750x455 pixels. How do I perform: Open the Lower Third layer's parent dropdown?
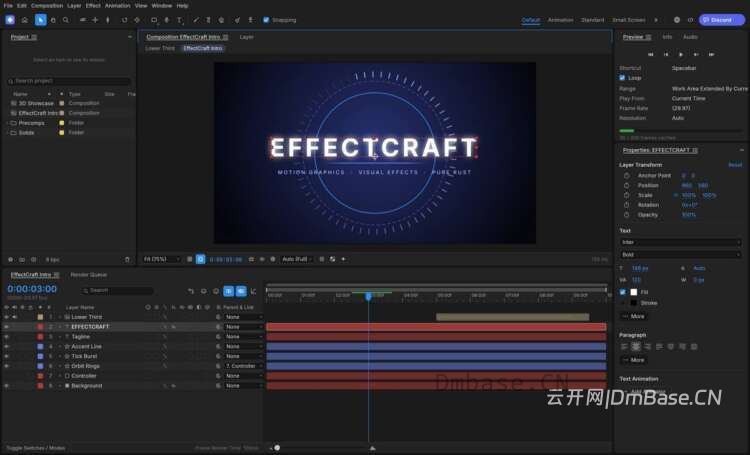point(243,317)
